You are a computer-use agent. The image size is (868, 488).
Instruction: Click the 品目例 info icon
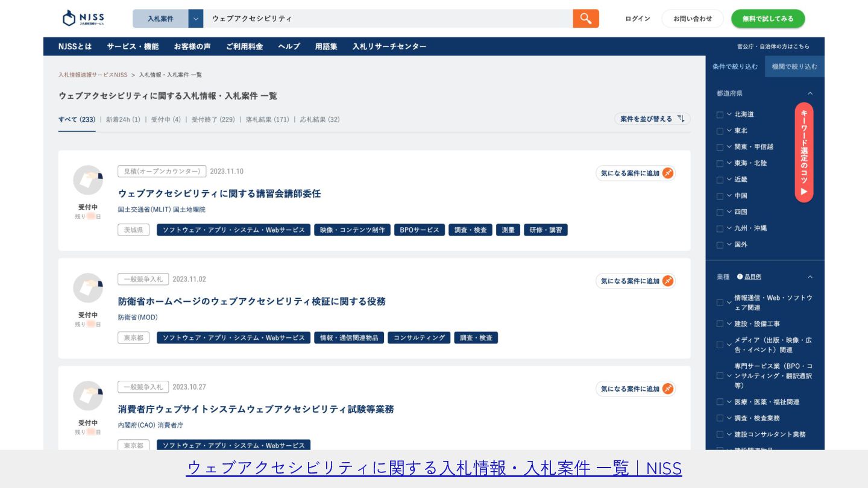coord(740,277)
